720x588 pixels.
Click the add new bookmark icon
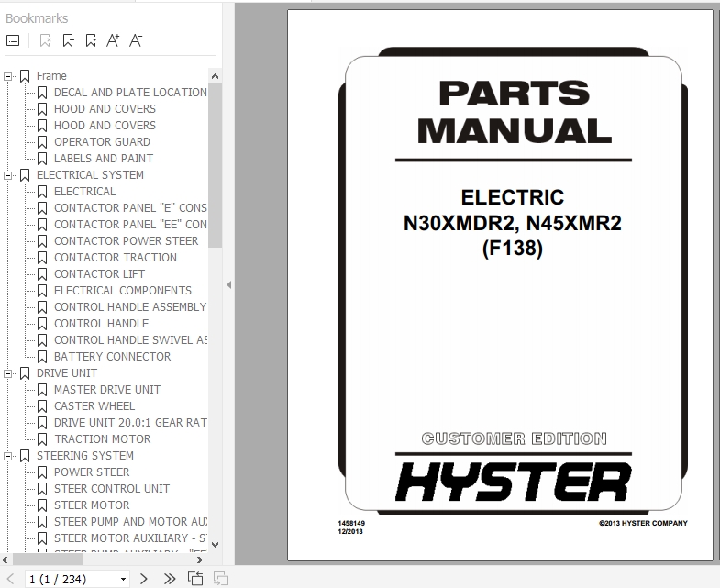click(x=68, y=40)
